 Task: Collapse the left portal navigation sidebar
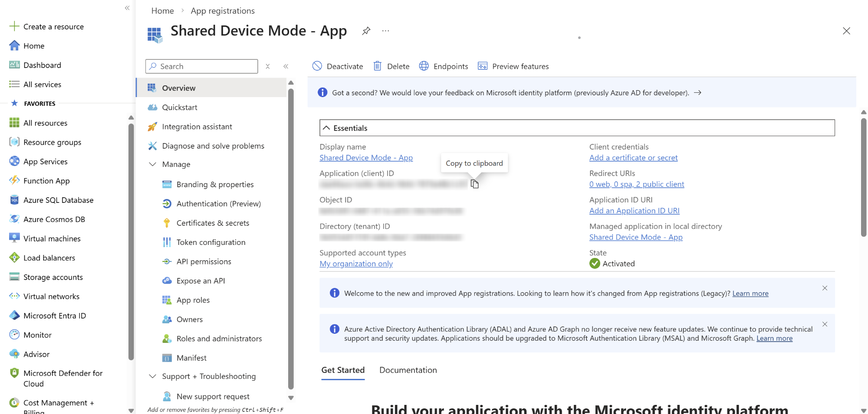[127, 8]
